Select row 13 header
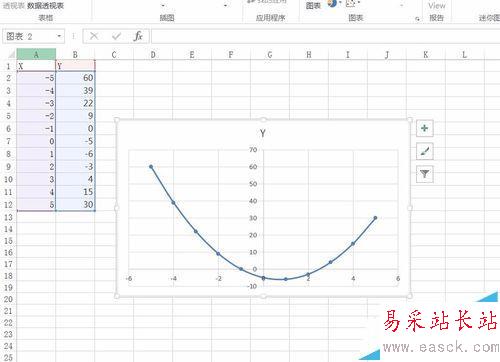 tap(8, 217)
